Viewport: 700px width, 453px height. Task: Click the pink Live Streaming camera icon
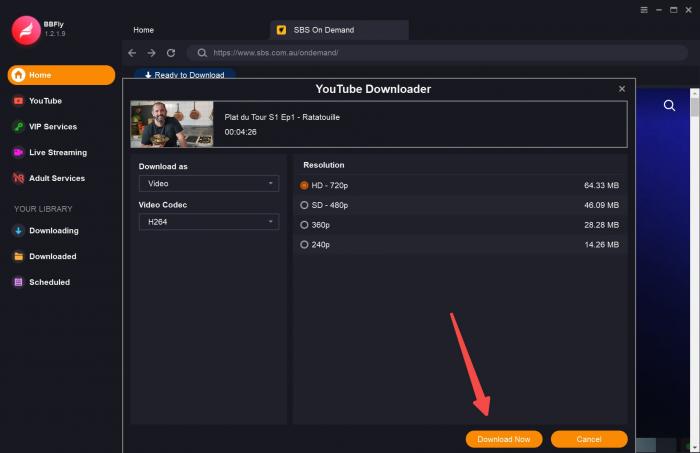click(18, 153)
